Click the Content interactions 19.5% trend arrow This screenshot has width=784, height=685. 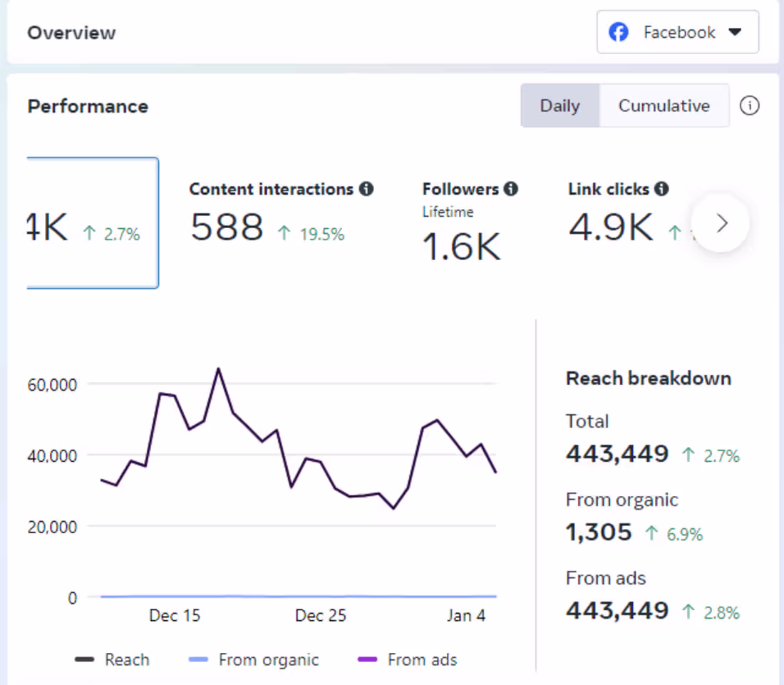pyautogui.click(x=285, y=234)
